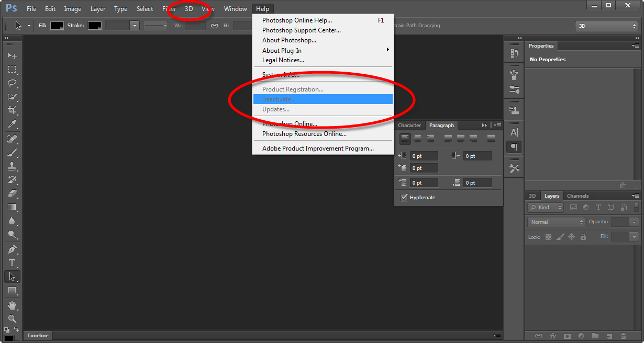
Task: Open the stroke line style dropdown
Action: 156,25
